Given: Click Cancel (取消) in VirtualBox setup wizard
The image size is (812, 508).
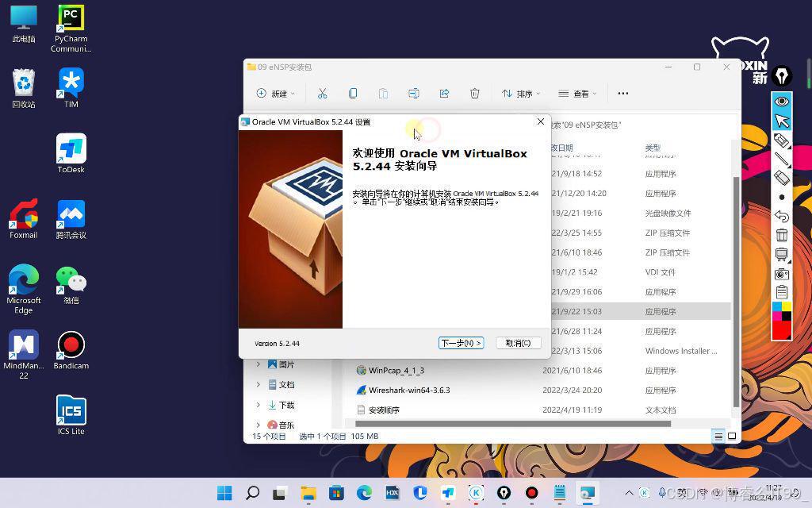Looking at the screenshot, I should tap(519, 343).
